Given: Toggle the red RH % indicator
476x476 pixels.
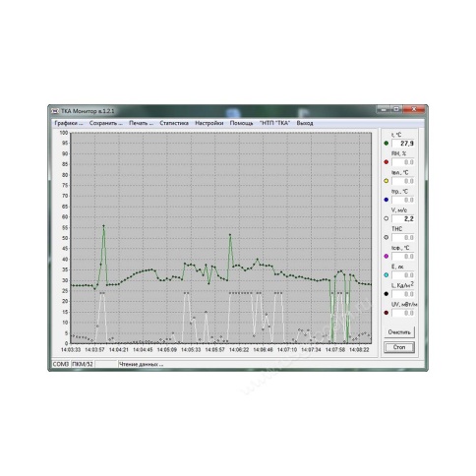Looking at the screenshot, I should [387, 162].
